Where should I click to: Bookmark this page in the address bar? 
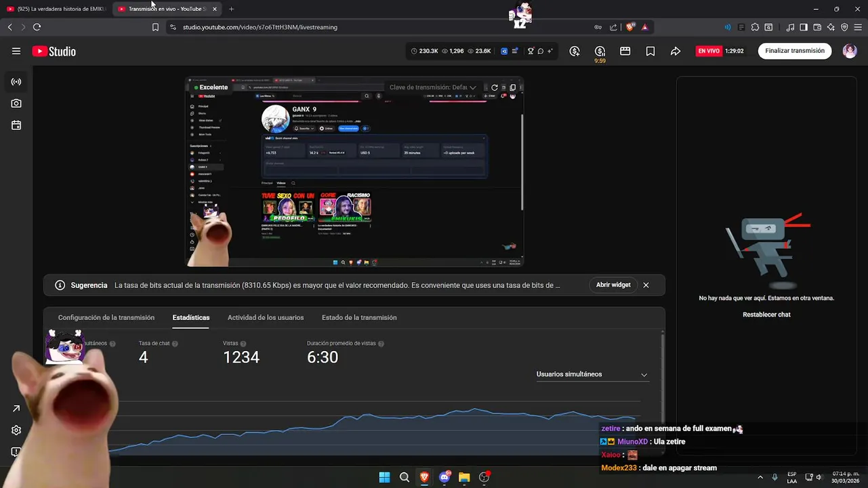(x=155, y=27)
